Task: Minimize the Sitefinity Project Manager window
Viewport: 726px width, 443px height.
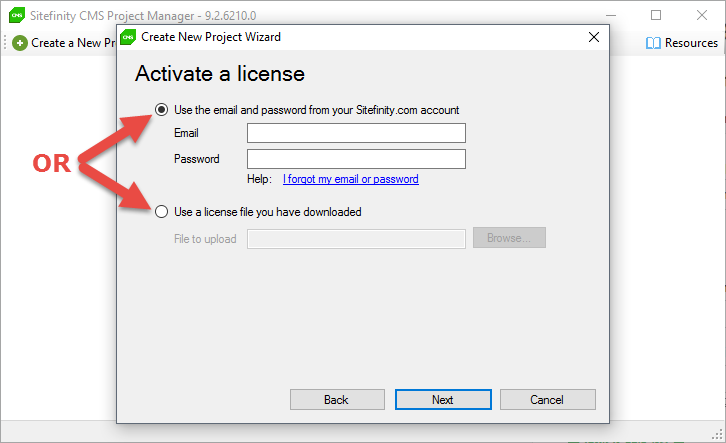Action: click(611, 15)
